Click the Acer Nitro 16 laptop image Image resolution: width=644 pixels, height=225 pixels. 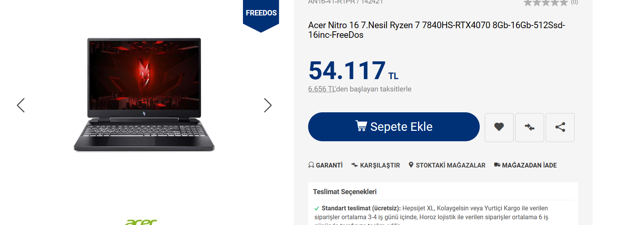[x=144, y=95]
